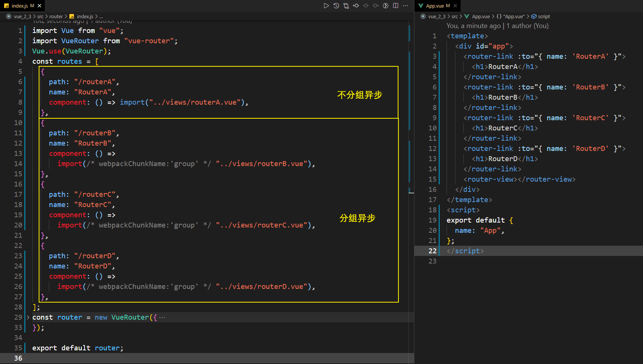Click router-link to RouterD line

544,148
